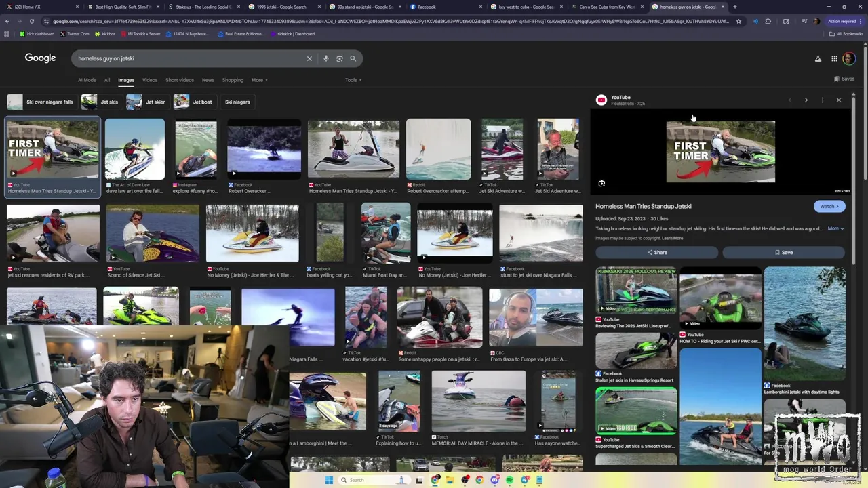Open Discord from the taskbar
The image size is (868, 488).
coord(495,480)
